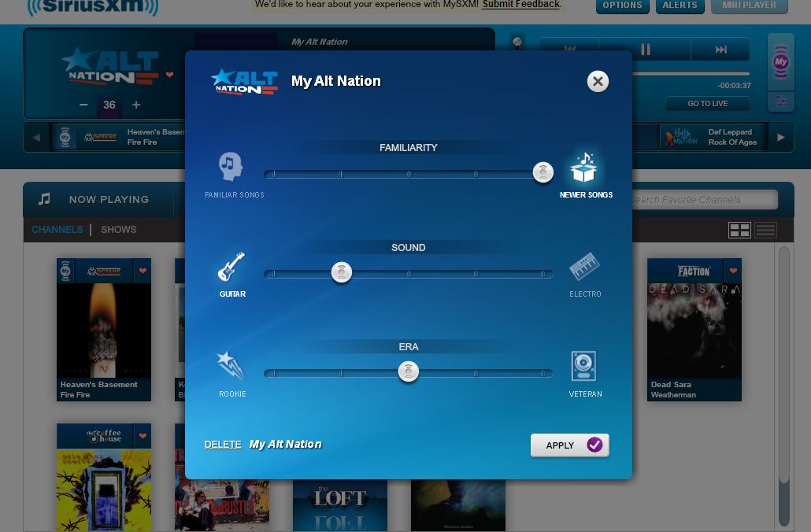Select the Electro keyboard icon

[x=584, y=268]
